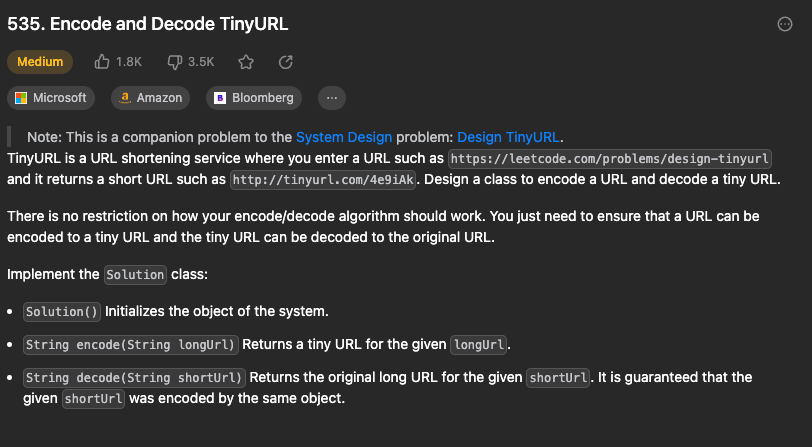Open the System Design link
Viewport: 812px width, 447px height.
click(344, 137)
